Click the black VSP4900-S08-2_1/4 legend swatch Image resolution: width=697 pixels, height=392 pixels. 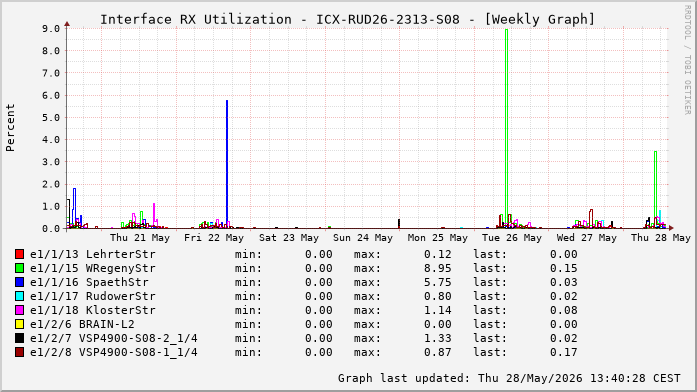[x=19, y=338]
